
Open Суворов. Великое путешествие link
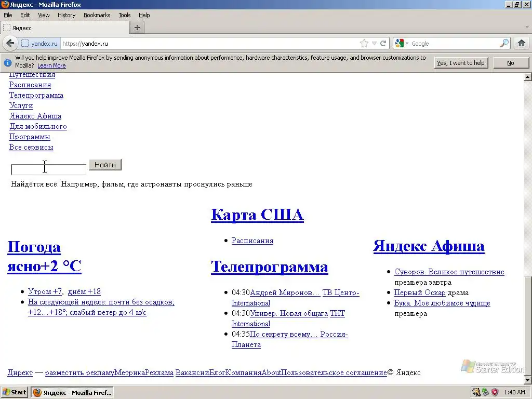pyautogui.click(x=449, y=272)
